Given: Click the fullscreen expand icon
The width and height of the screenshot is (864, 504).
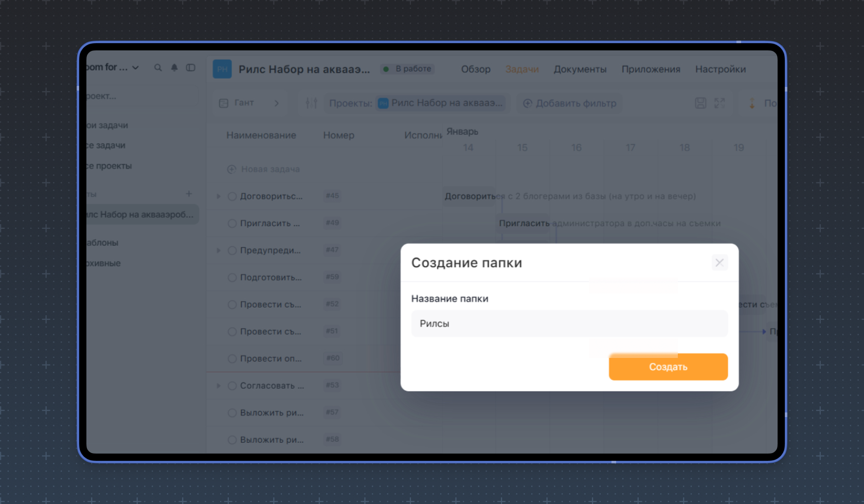Looking at the screenshot, I should (719, 103).
